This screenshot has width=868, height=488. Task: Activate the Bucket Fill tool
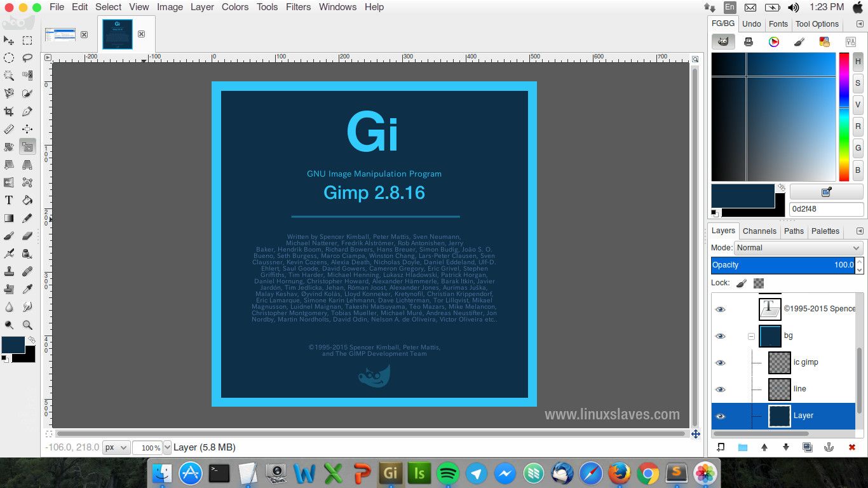pyautogui.click(x=27, y=200)
